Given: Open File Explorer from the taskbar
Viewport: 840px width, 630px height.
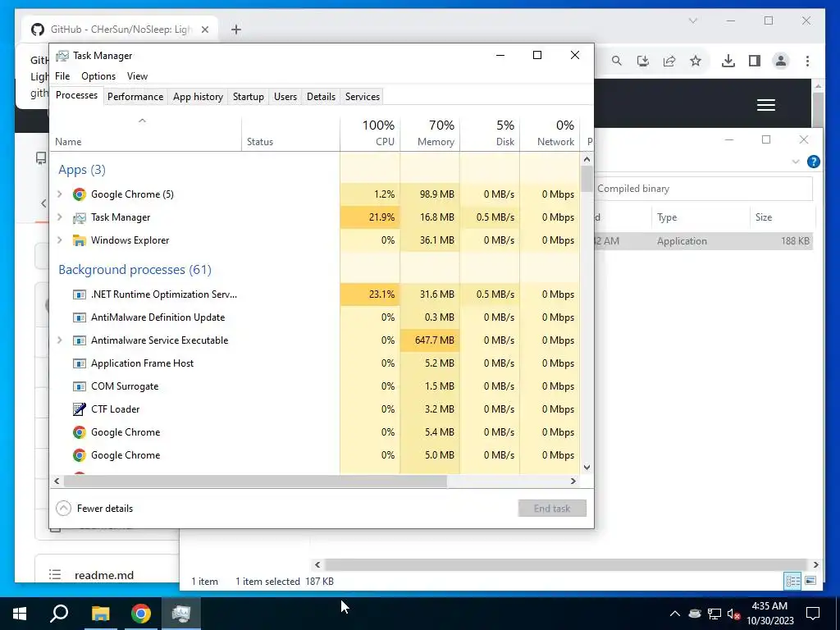Looking at the screenshot, I should (100, 614).
